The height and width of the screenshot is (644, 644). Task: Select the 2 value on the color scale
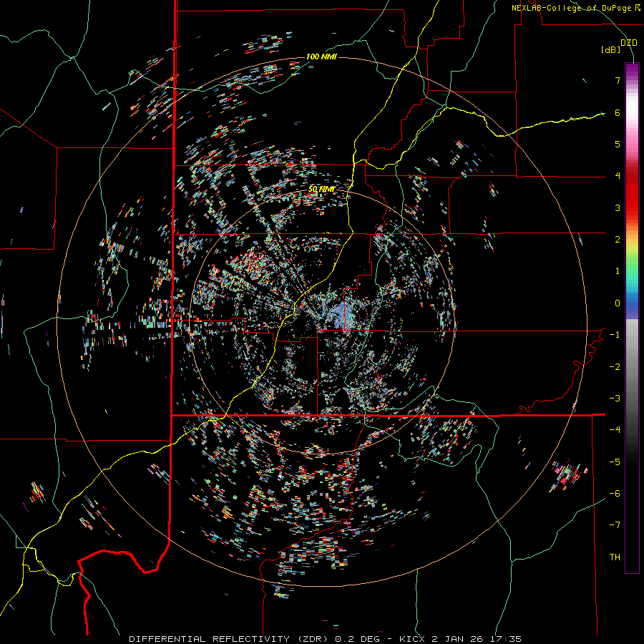click(618, 240)
